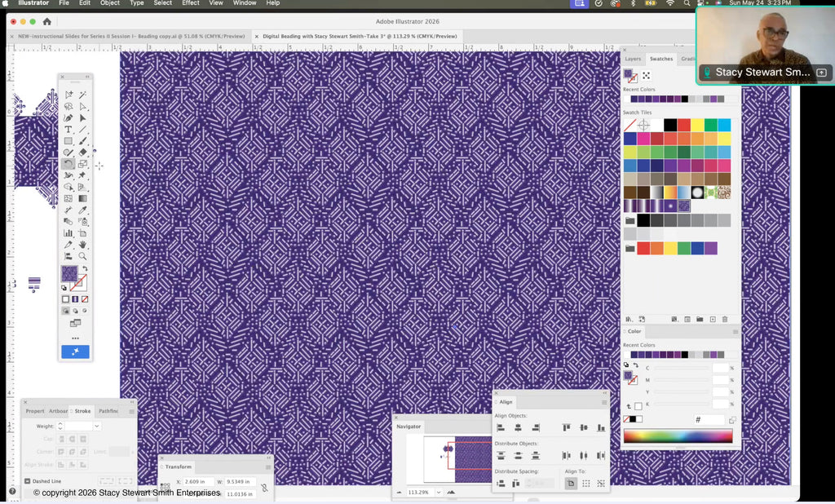Viewport: 835px width, 504px height.
Task: Open the Color panel options menu
Action: pos(736,331)
